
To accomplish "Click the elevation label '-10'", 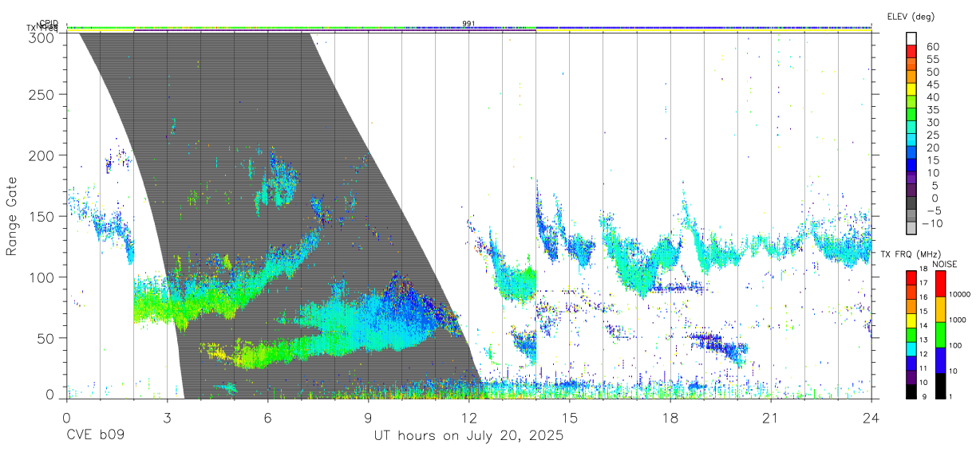I will [x=933, y=222].
